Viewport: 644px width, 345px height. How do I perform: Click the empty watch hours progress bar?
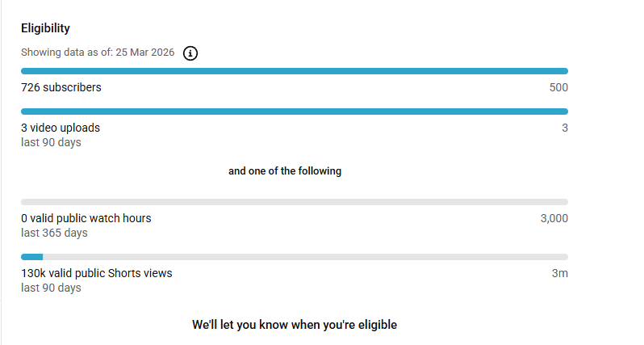pos(294,202)
